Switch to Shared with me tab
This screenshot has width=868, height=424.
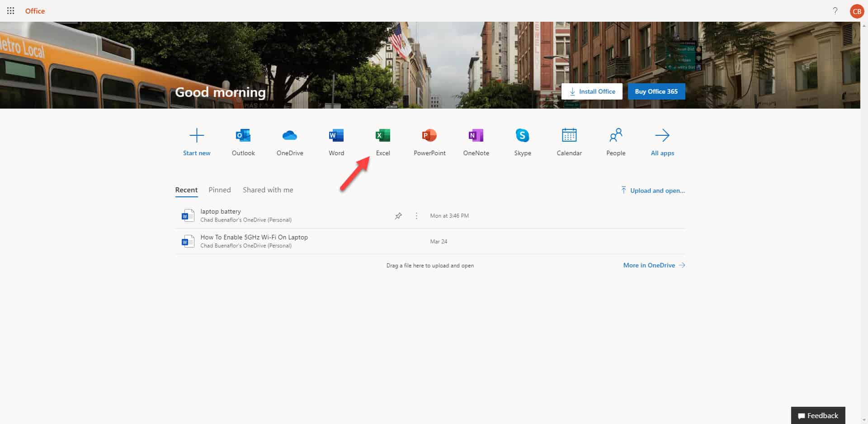(x=268, y=190)
